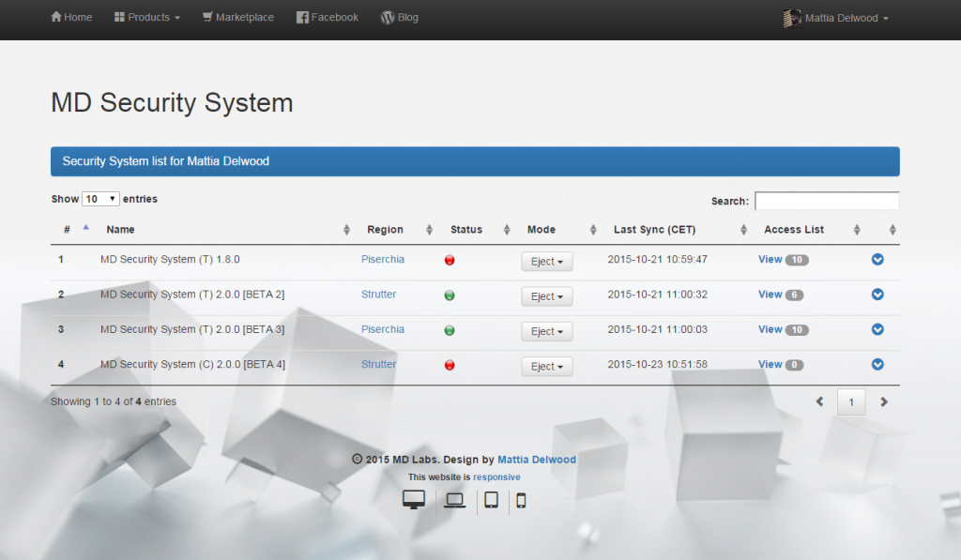Viewport: 961px width, 560px height.
Task: Click the last sync time 2015-10-21 11:00:32
Action: click(657, 295)
